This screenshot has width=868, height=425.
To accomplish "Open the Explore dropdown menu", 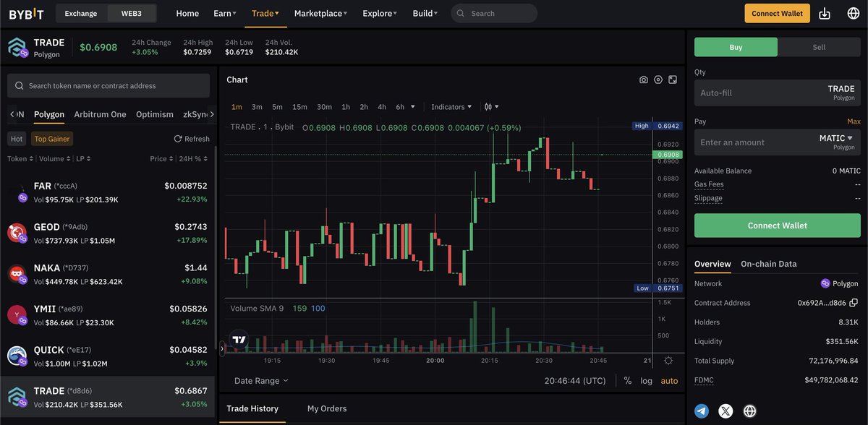I will click(380, 13).
